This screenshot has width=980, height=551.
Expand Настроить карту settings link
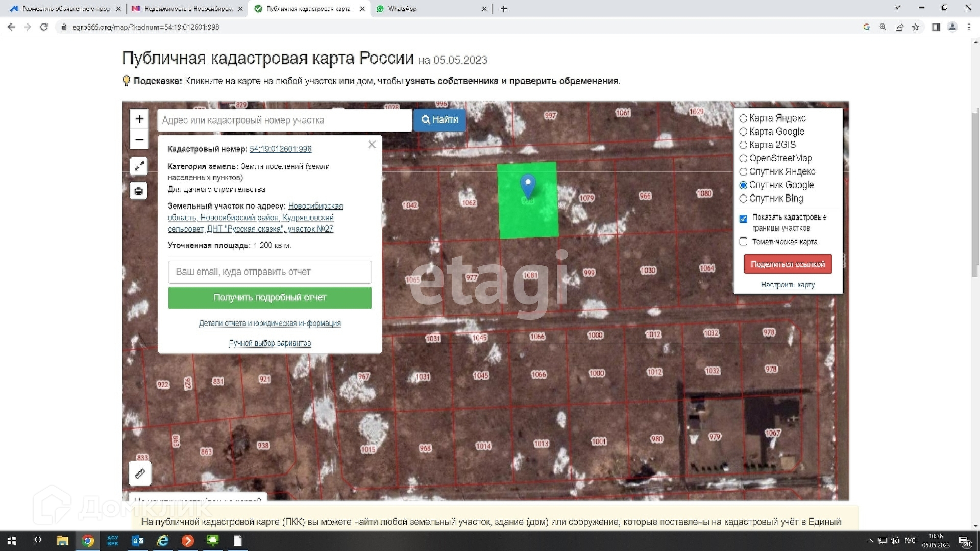788,285
